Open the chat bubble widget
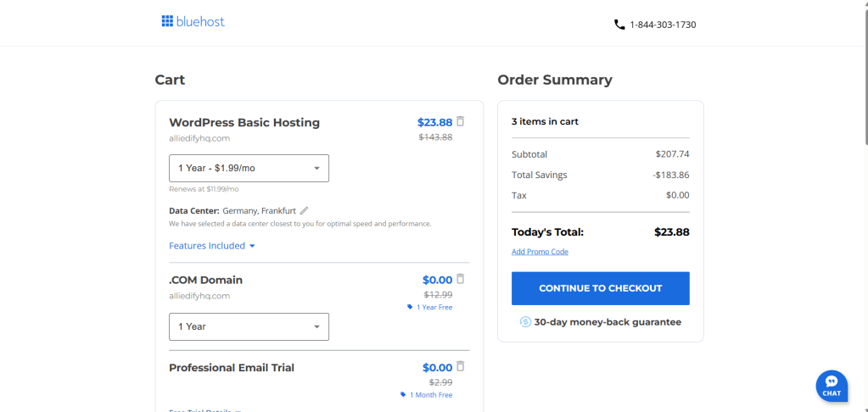Image resolution: width=868 pixels, height=412 pixels. click(831, 385)
